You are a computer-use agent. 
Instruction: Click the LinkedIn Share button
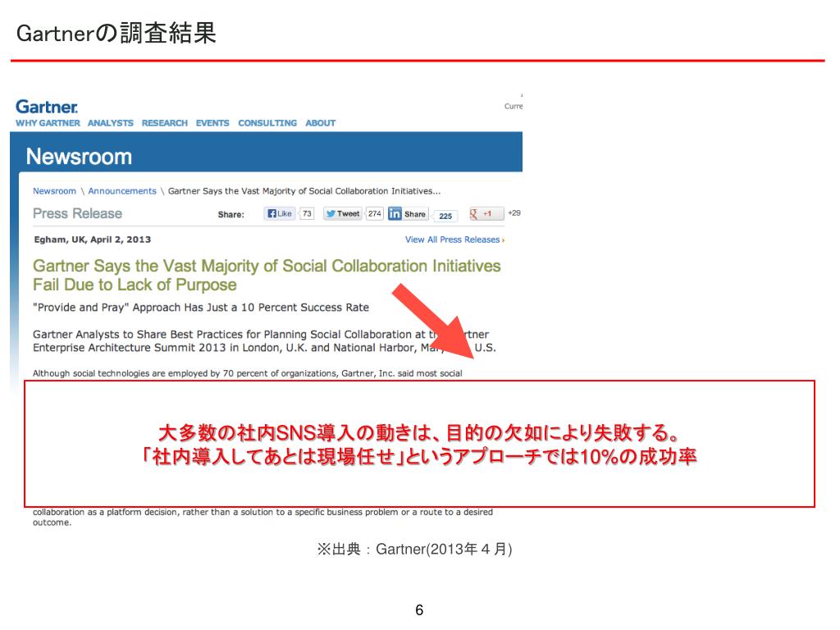click(x=408, y=214)
